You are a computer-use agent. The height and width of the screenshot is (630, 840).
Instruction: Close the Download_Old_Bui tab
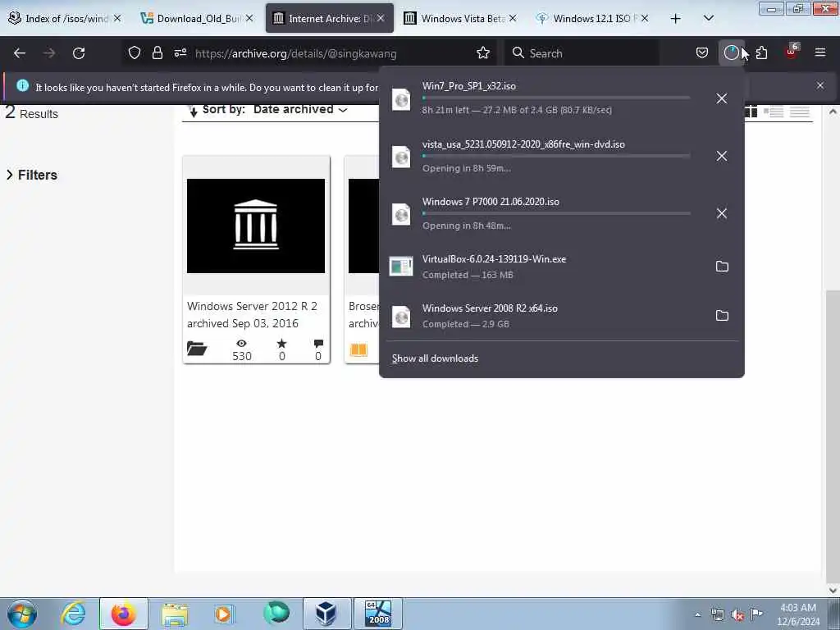coord(249,18)
